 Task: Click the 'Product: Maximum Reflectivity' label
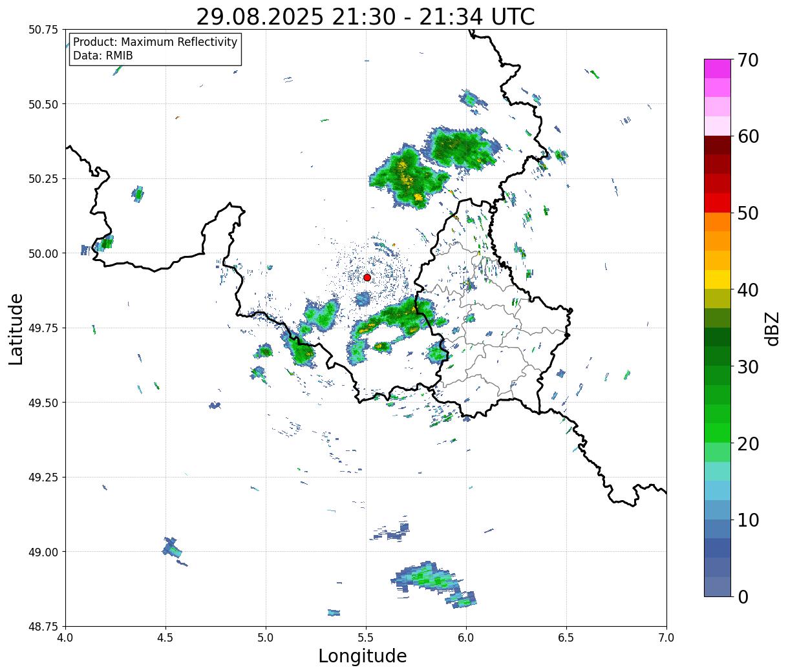pyautogui.click(x=155, y=42)
